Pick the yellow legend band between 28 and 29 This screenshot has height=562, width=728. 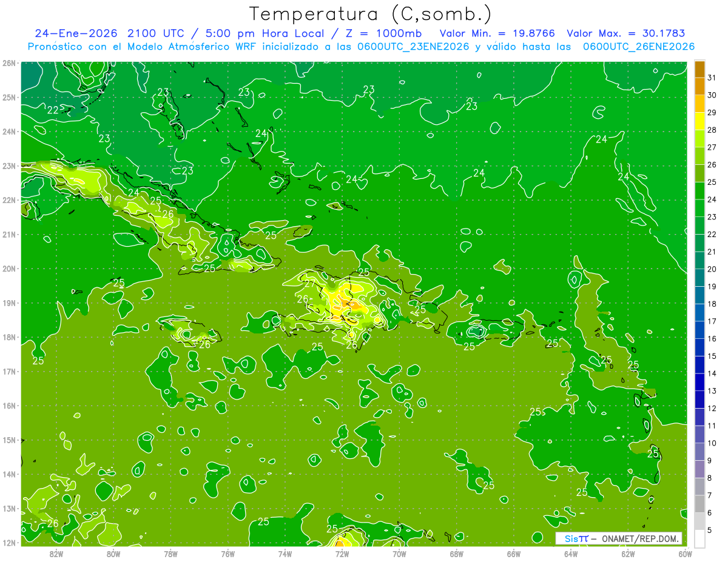[x=699, y=121]
